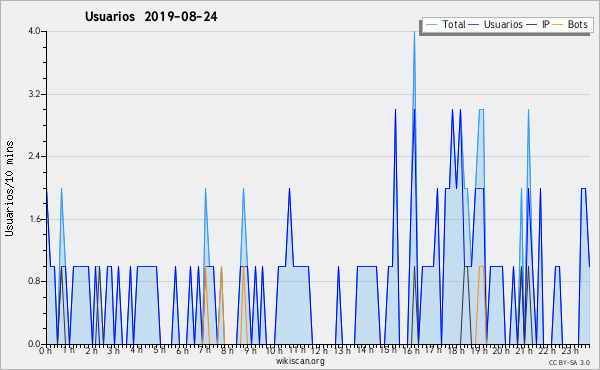Click the '18 h' x-axis label
Viewport: 600px width, 370px height.
(456, 351)
